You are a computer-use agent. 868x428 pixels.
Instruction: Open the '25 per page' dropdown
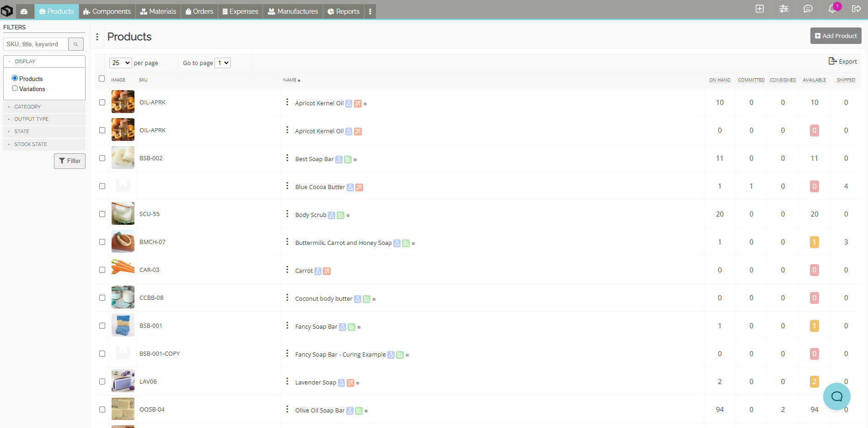pyautogui.click(x=120, y=63)
